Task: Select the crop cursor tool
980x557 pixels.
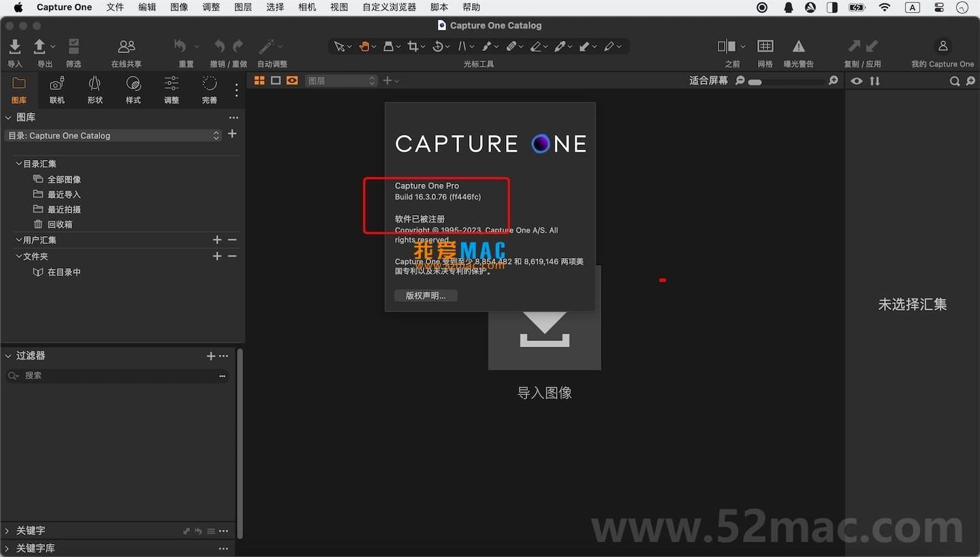Action: 413,46
